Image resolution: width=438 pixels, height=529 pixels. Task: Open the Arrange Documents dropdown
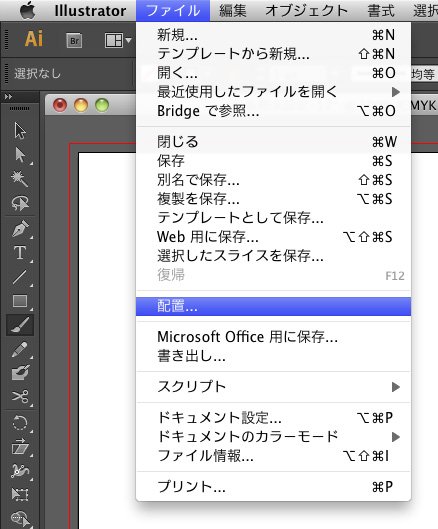tap(118, 41)
